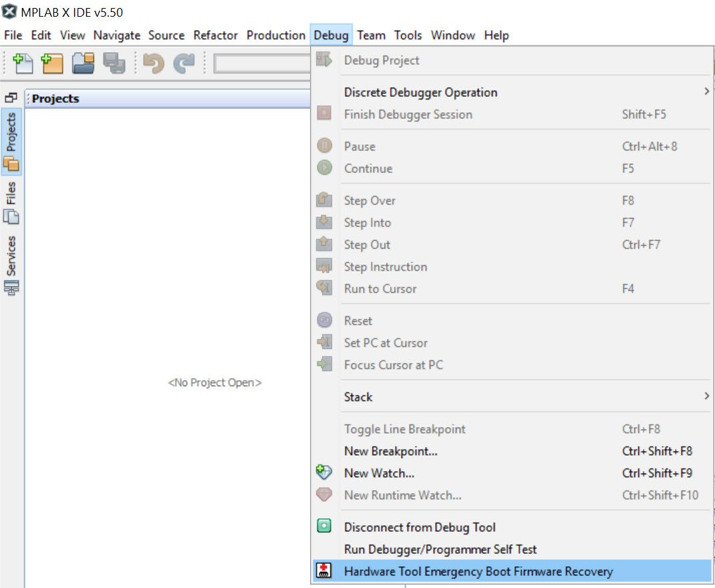Click the New File toolbar icon

tap(23, 63)
